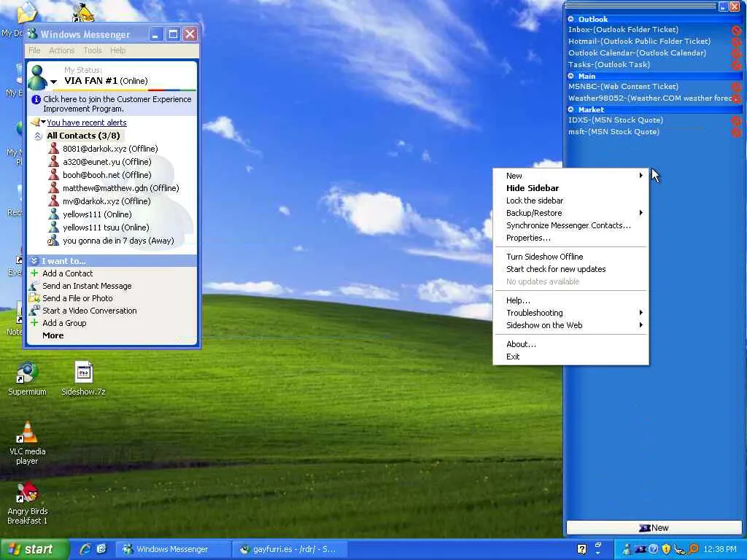Collapse the I want to... section
Screen dimensions: 747x560
pyautogui.click(x=34, y=261)
